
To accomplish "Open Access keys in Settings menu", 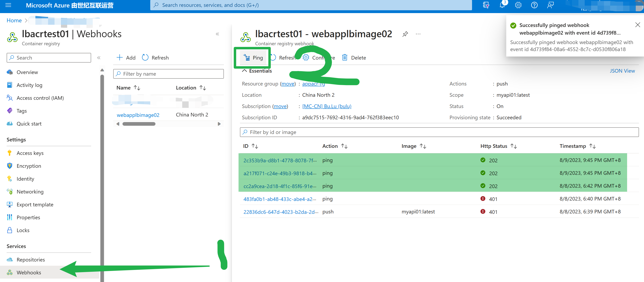I will pos(30,153).
